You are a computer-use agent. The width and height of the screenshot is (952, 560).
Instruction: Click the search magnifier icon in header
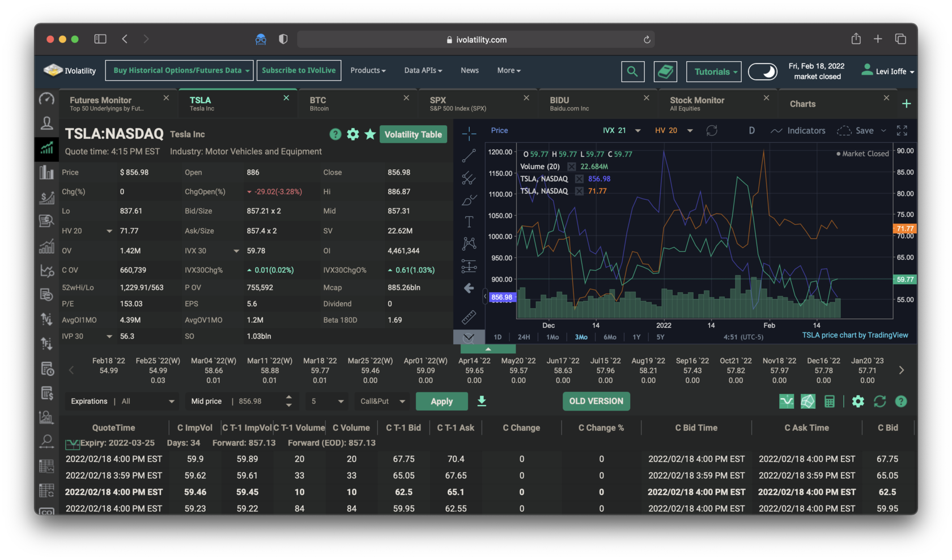click(632, 72)
